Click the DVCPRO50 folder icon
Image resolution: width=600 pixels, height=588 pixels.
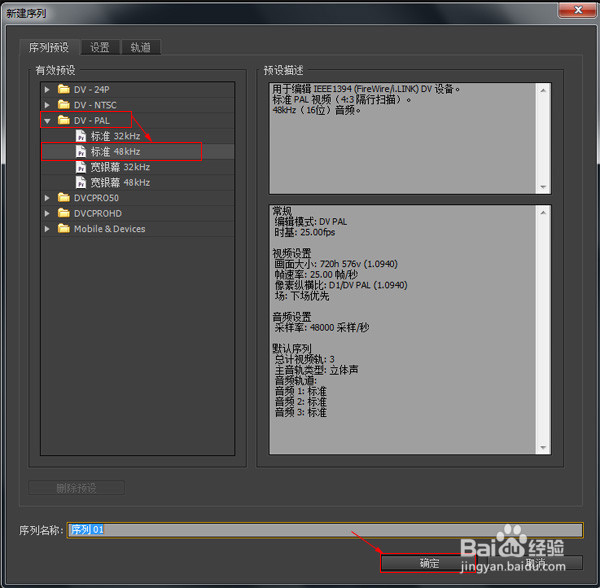(64, 197)
